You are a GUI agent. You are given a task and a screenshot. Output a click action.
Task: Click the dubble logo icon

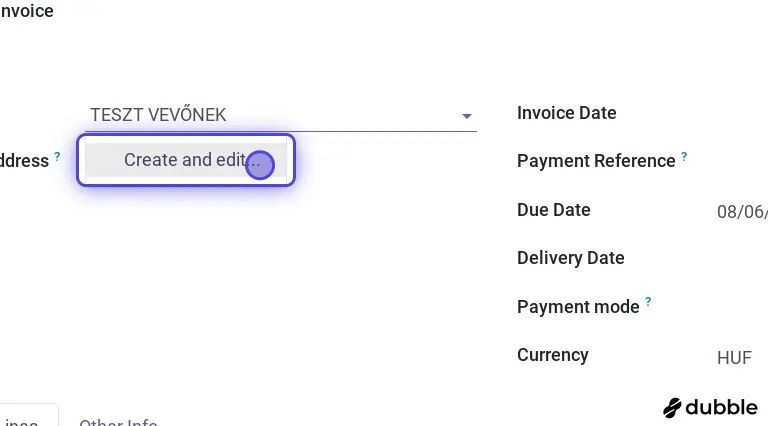click(x=672, y=408)
